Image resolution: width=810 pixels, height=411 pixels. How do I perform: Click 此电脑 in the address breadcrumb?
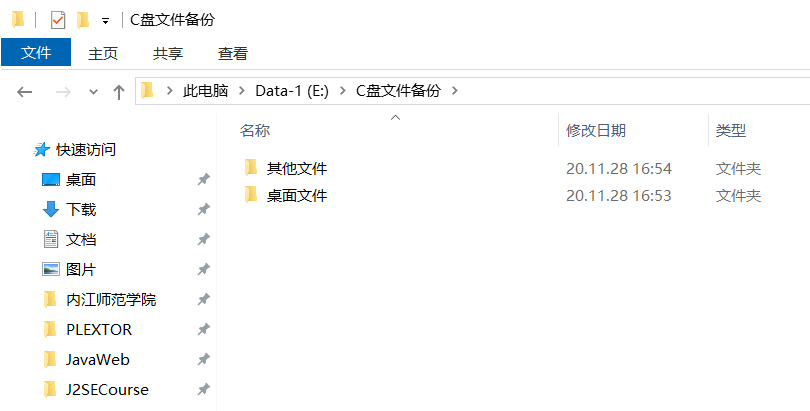point(205,91)
